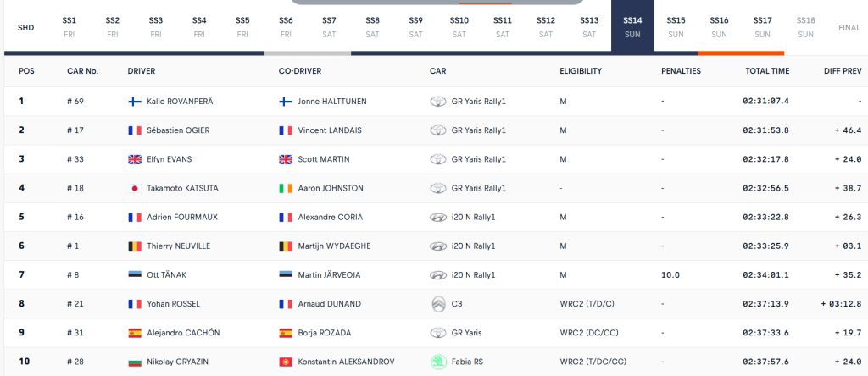
Task: Click UK flag next to Elfyn EVANS
Action: coord(134,159)
